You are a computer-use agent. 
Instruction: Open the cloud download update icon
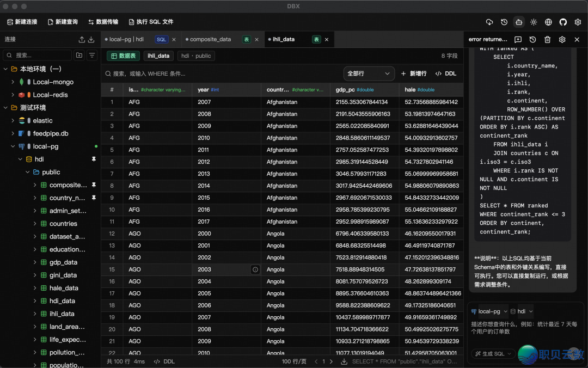click(x=489, y=22)
